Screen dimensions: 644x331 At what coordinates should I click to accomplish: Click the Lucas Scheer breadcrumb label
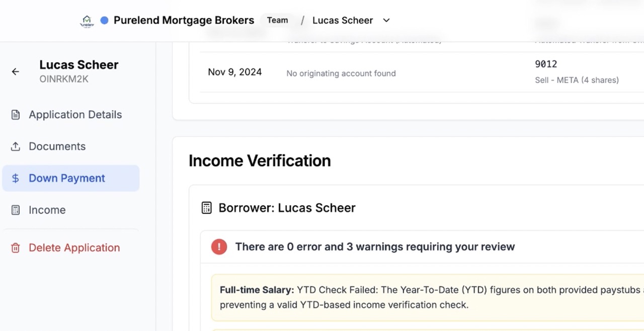click(342, 21)
